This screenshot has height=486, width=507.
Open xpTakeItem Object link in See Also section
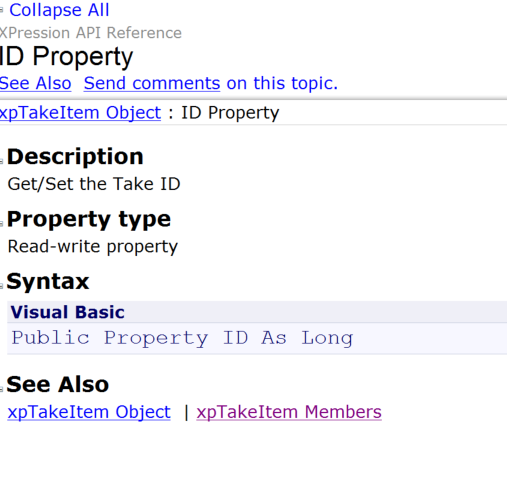pos(89,412)
